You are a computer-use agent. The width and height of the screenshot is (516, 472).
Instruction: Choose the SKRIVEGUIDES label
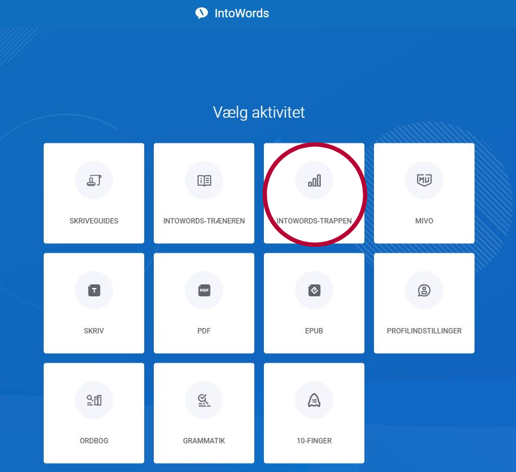(94, 221)
